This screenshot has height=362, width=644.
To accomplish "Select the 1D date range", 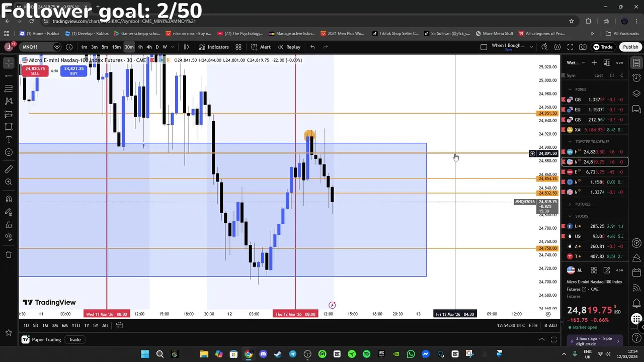I will point(26,325).
